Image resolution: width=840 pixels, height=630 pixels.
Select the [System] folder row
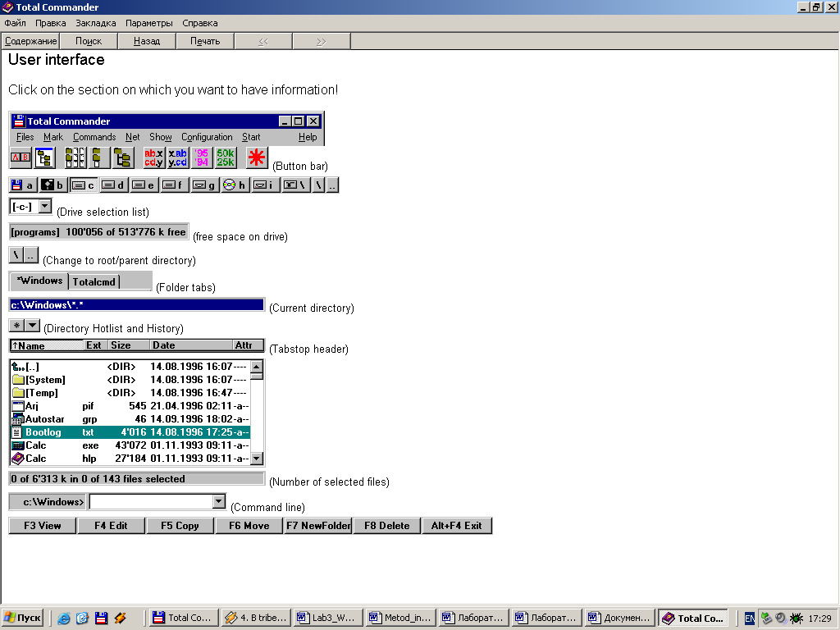tap(130, 380)
